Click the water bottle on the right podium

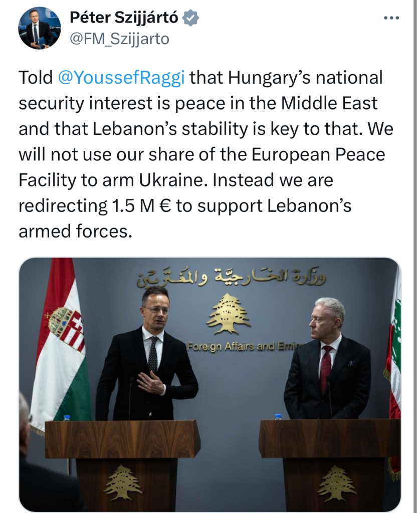[278, 417]
